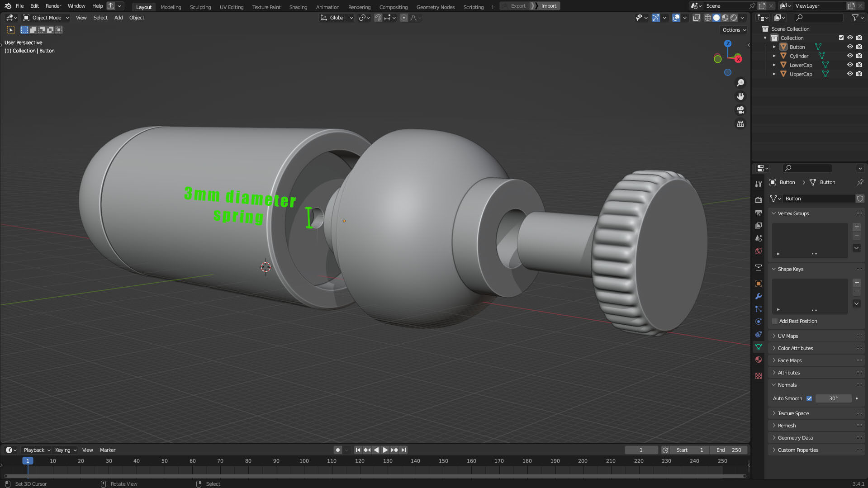Select rendered viewport shading sphere
This screenshot has width=868, height=488.
pos(734,18)
